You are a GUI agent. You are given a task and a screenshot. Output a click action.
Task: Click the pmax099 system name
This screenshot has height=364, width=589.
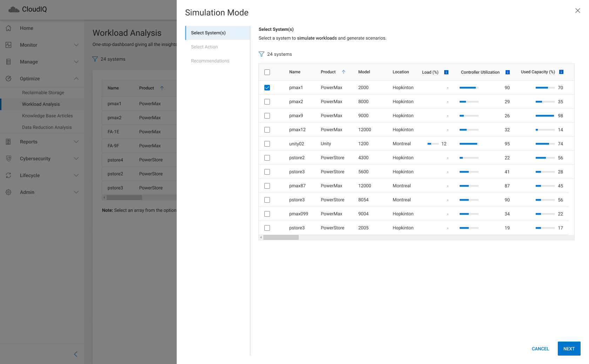299,214
